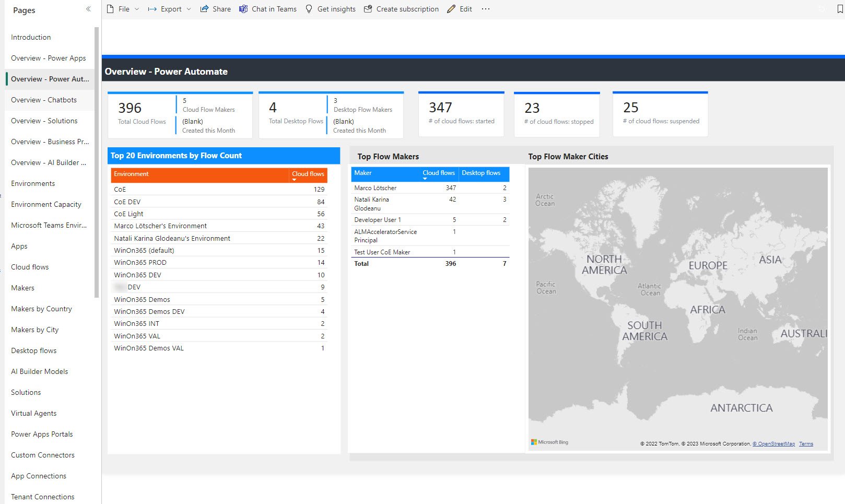
Task: Go to the Apps page
Action: pyautogui.click(x=50, y=246)
